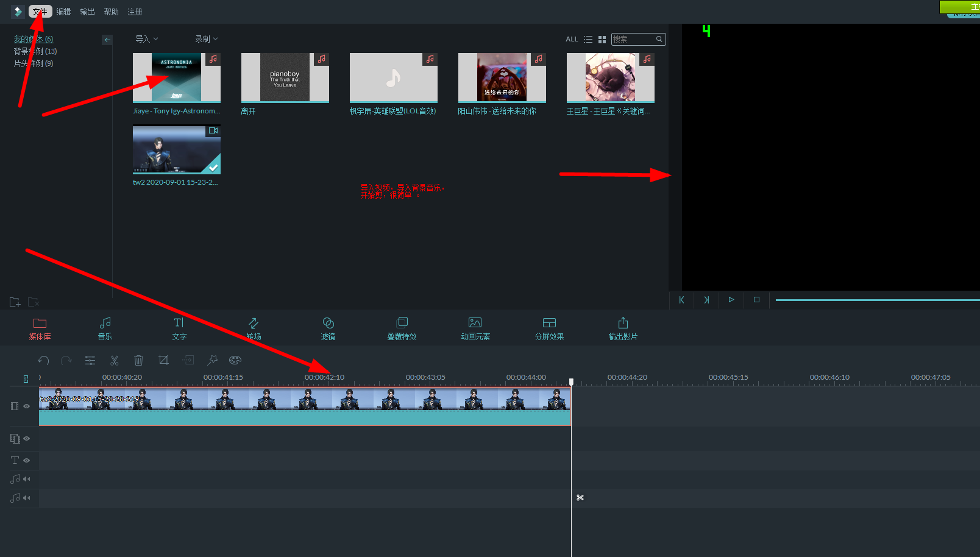
Task: Click the first audio track music note icon
Action: click(x=15, y=479)
